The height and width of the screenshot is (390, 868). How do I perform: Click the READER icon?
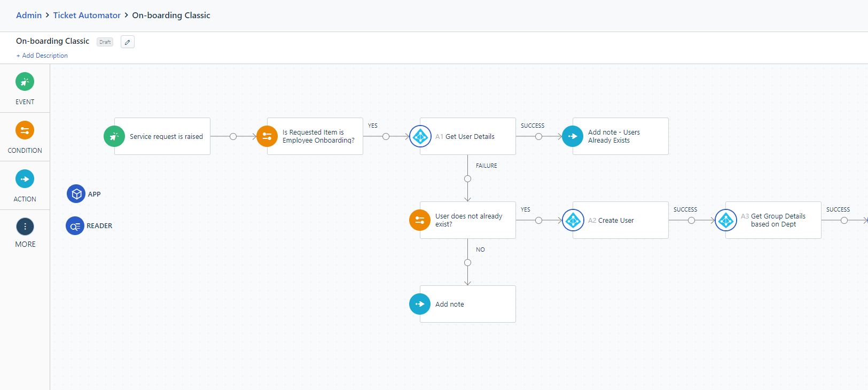point(75,226)
